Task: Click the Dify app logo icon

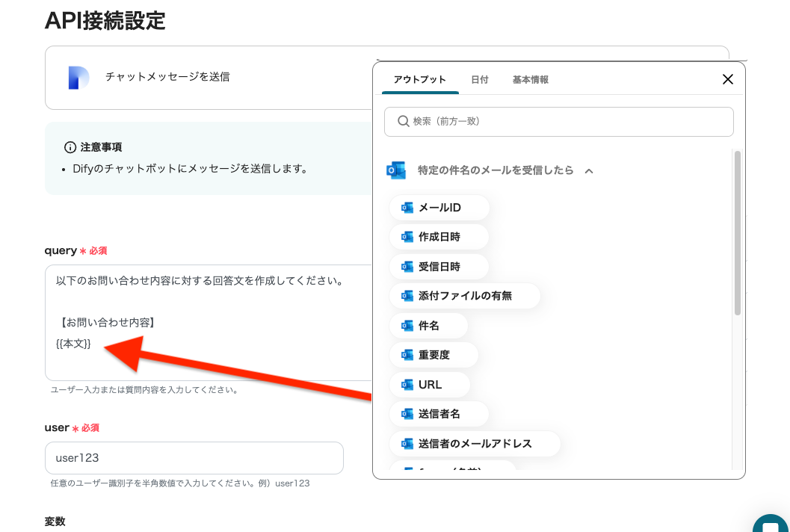Action: pyautogui.click(x=78, y=78)
